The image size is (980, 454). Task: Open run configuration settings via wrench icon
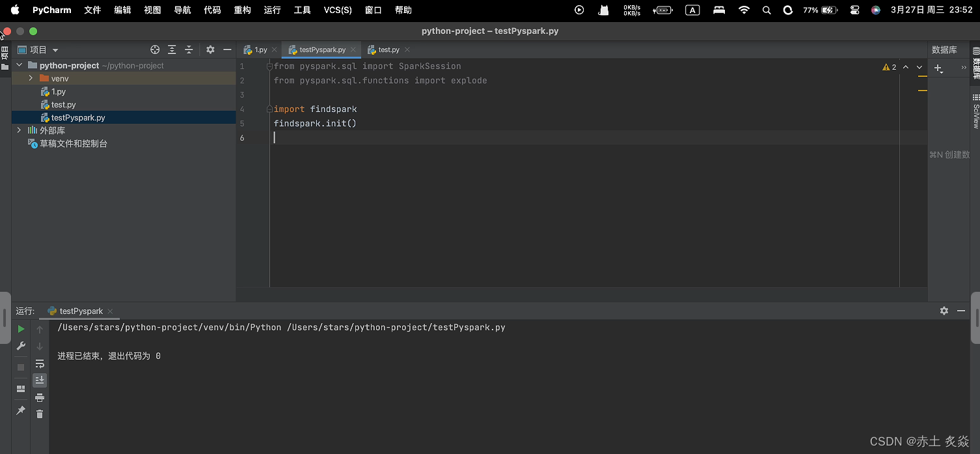pos(20,346)
